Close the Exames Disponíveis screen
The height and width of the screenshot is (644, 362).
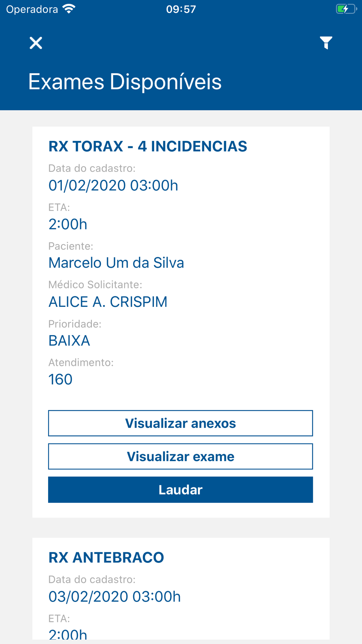point(36,43)
